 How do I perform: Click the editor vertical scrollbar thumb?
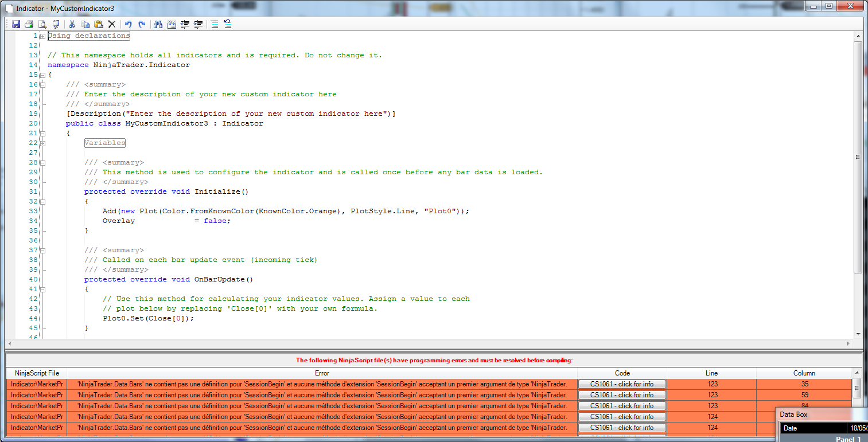point(858,157)
